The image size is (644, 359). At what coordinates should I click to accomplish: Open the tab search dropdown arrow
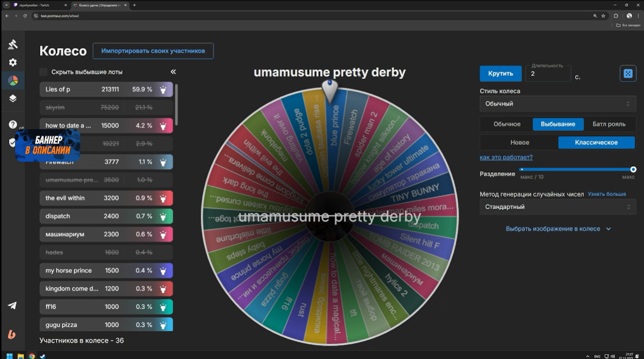pyautogui.click(x=7, y=5)
